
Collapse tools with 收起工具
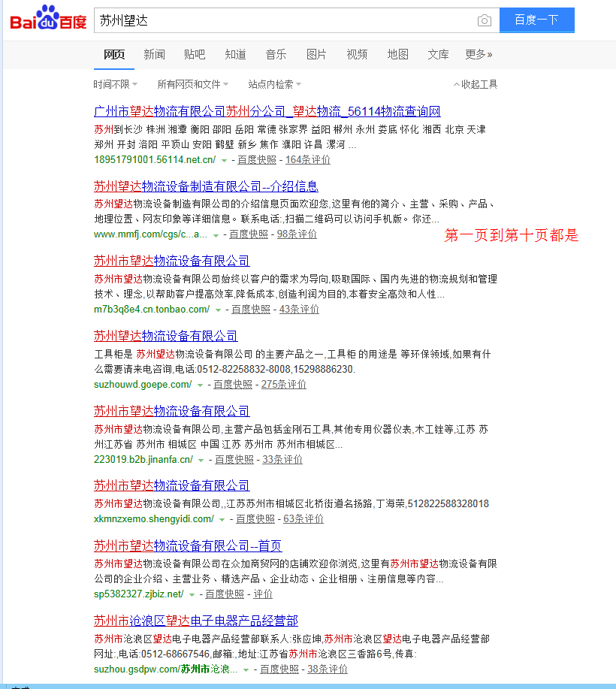[x=476, y=84]
